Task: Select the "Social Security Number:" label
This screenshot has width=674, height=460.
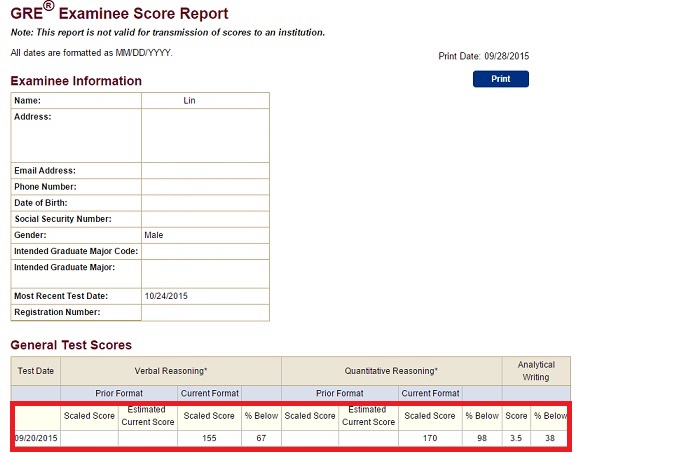Action: 63,219
